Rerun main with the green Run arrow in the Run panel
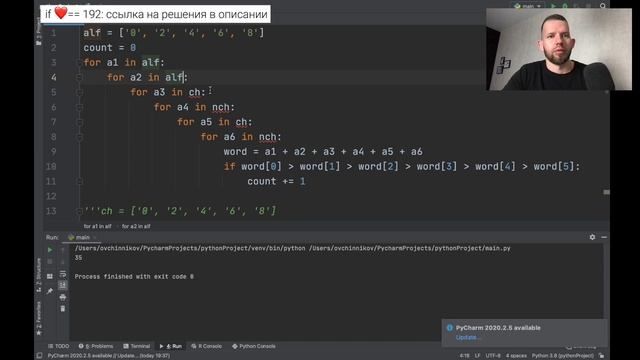Screen dimensions: 640x360 coord(50,249)
